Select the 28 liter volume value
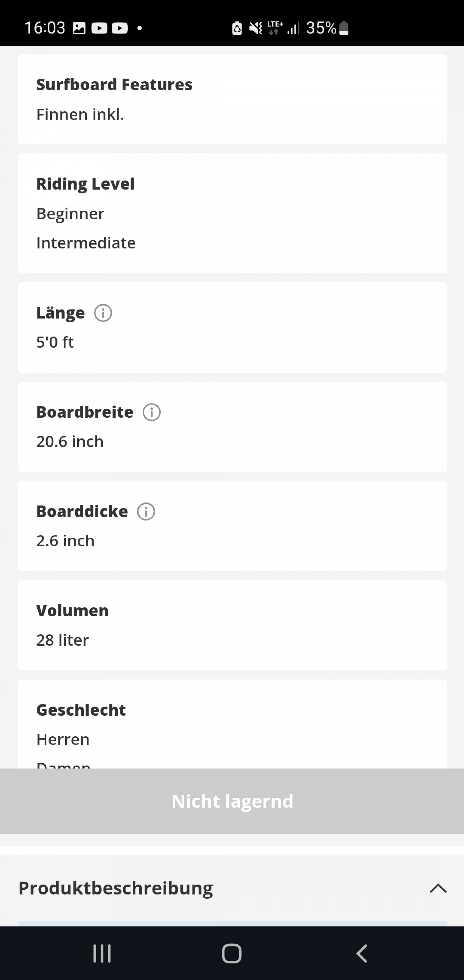The image size is (464, 980). point(62,640)
